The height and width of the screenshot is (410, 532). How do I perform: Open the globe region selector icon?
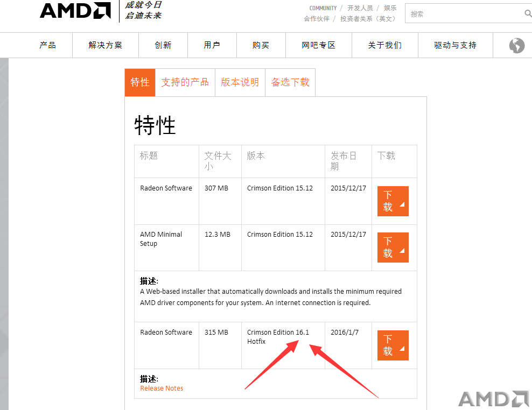516,45
